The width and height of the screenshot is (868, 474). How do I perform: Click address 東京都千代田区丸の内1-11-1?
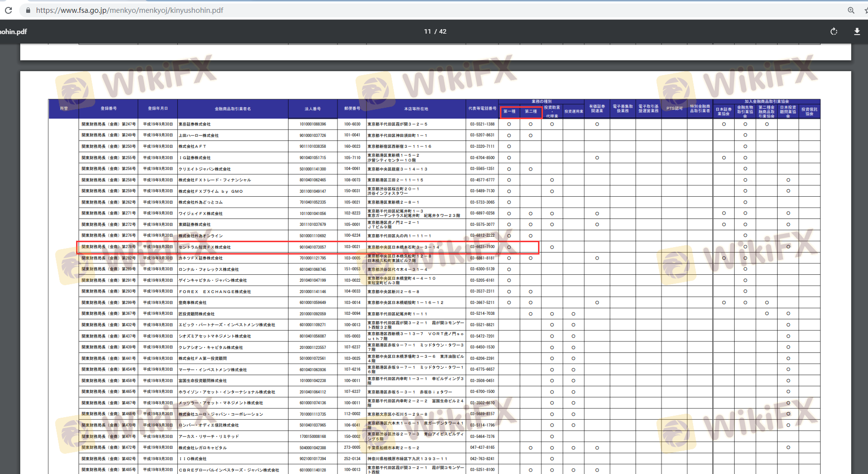coord(399,236)
